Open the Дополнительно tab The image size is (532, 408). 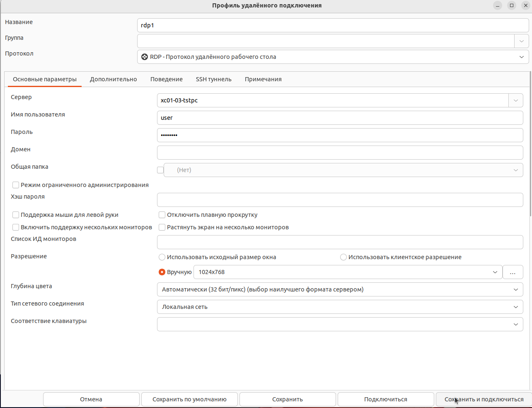pos(113,79)
